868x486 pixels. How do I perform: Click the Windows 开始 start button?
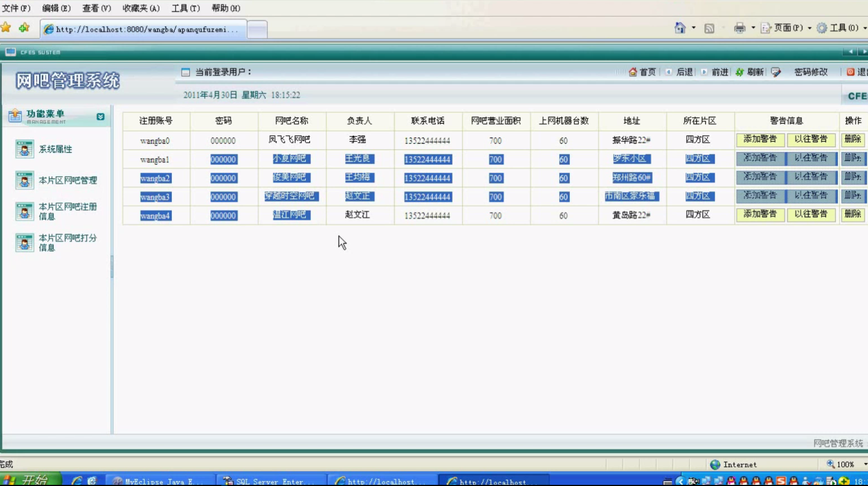30,480
